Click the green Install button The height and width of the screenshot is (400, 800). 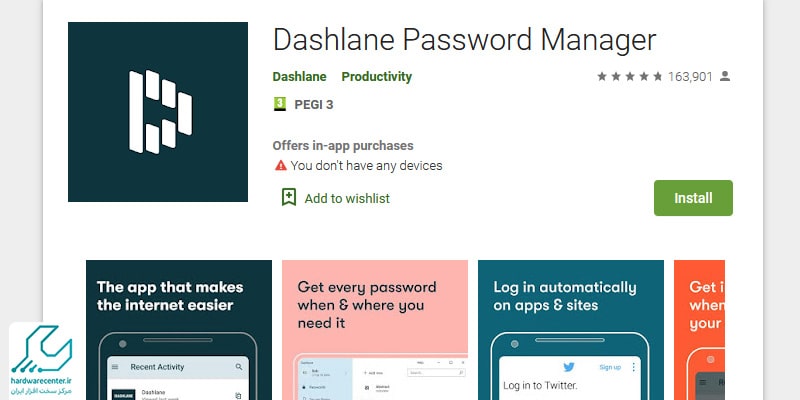click(693, 198)
